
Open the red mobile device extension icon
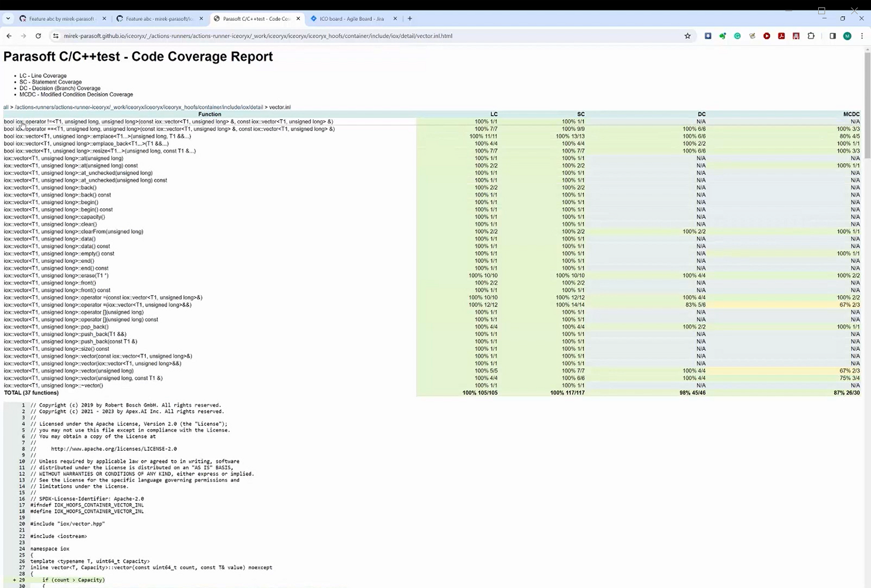[796, 36]
